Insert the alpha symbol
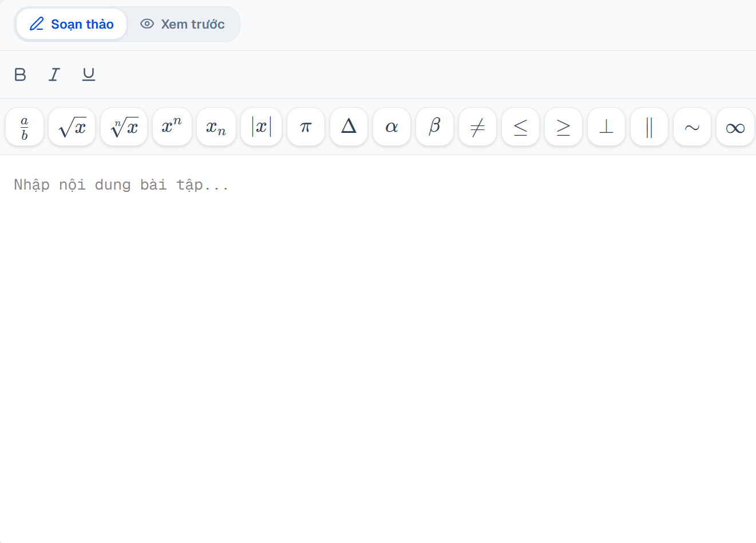 (391, 127)
